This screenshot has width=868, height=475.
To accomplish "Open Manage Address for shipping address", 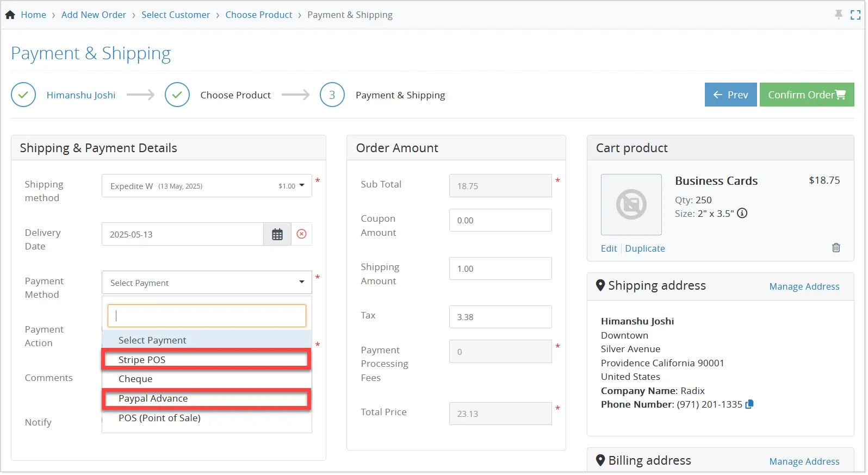I will (804, 286).
